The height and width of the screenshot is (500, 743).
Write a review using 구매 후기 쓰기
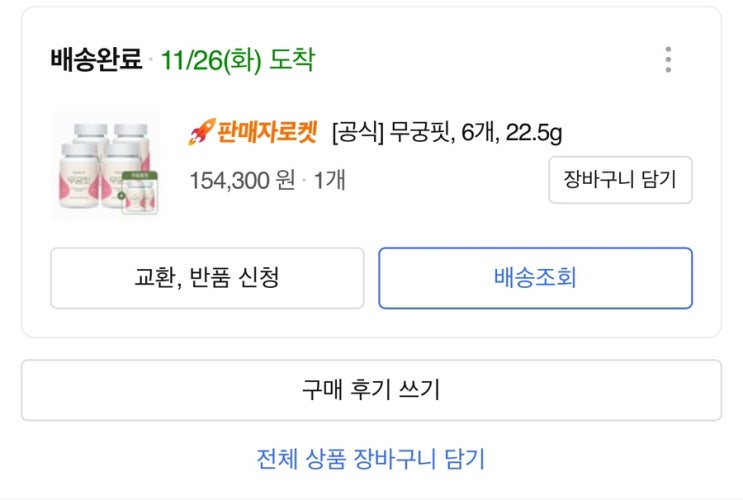371,390
